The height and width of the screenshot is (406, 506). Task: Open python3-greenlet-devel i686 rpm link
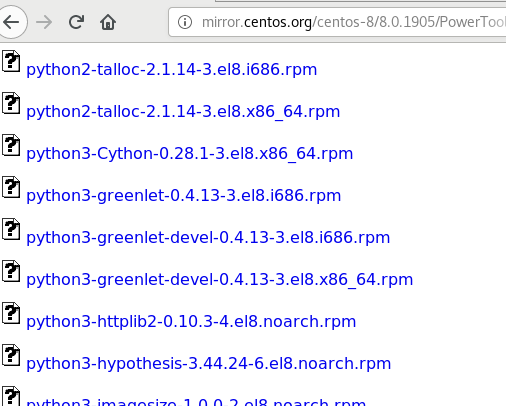208,238
